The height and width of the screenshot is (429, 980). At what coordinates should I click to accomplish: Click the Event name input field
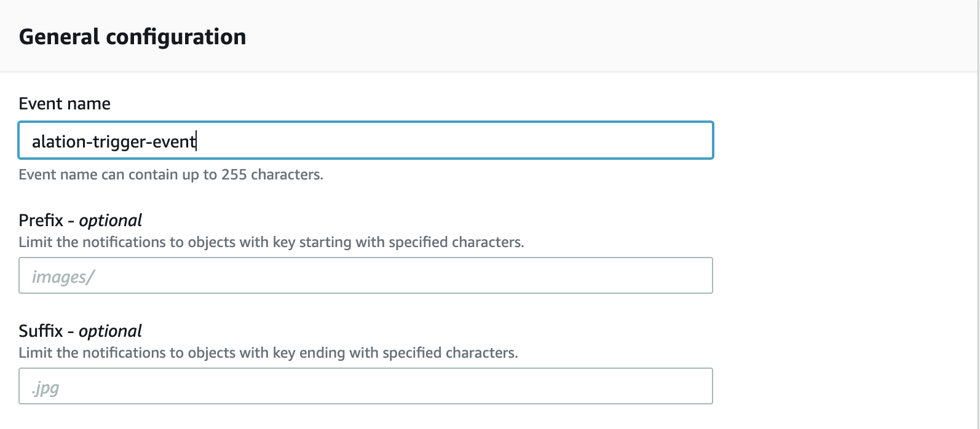(x=366, y=141)
